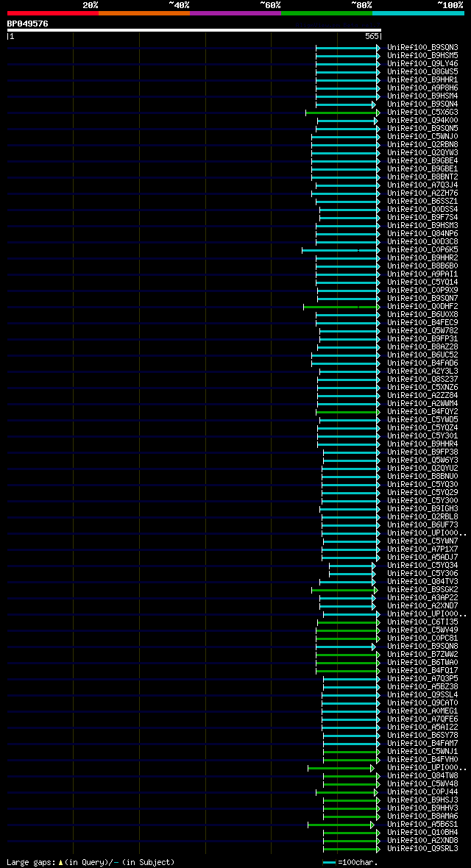Select label UniRef100_Q84TV3

(x=422, y=582)
